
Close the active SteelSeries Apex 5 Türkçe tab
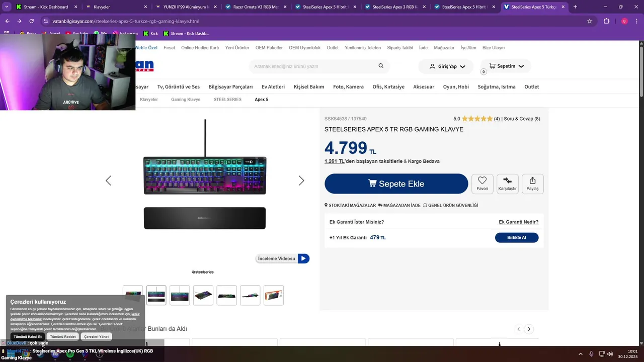click(563, 7)
